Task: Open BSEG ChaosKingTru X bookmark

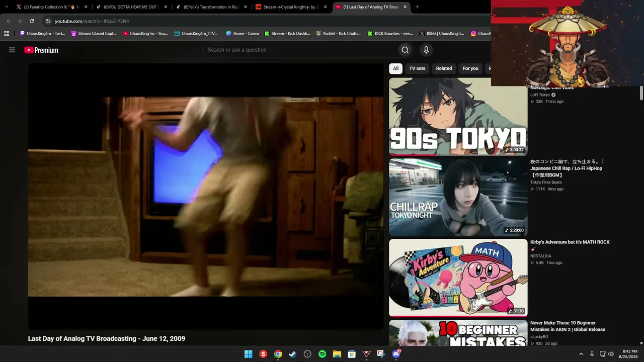Action: [x=442, y=34]
